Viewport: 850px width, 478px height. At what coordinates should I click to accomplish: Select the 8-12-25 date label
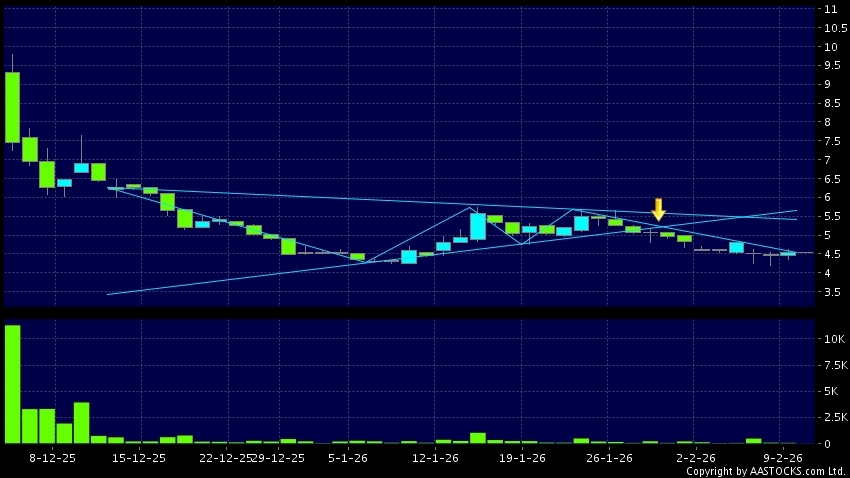(x=52, y=458)
